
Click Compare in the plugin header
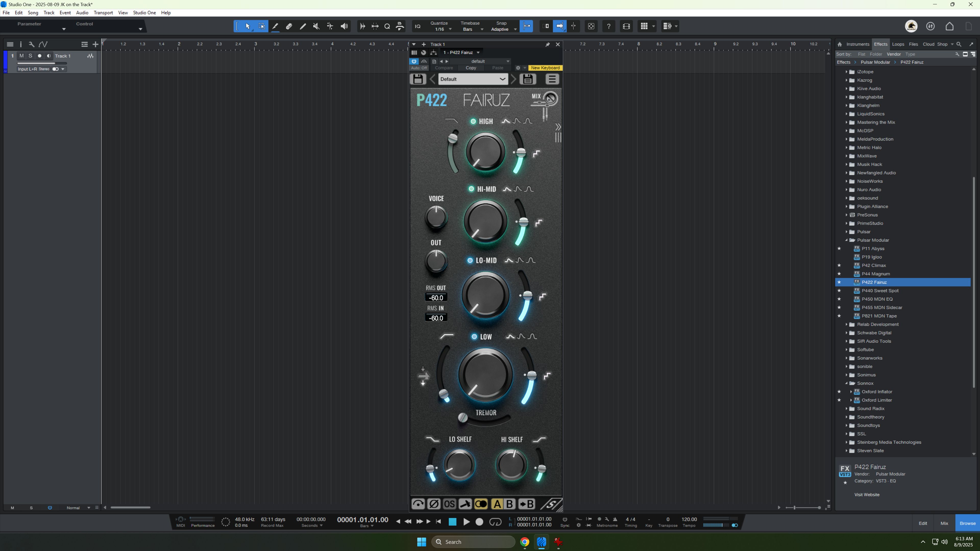[x=444, y=68]
